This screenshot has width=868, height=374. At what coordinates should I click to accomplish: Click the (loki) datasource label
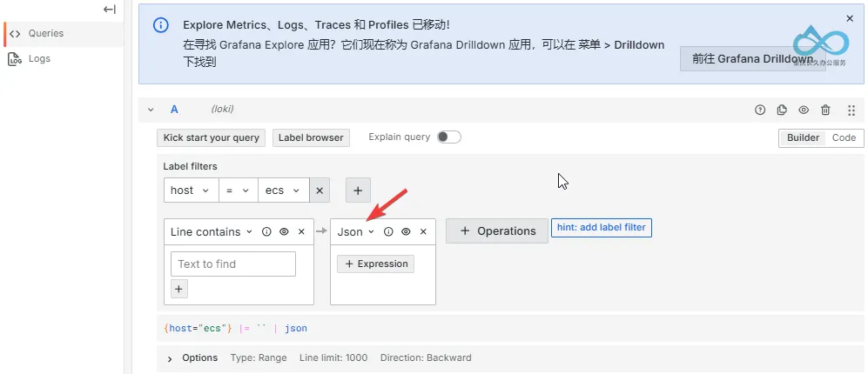tap(223, 110)
